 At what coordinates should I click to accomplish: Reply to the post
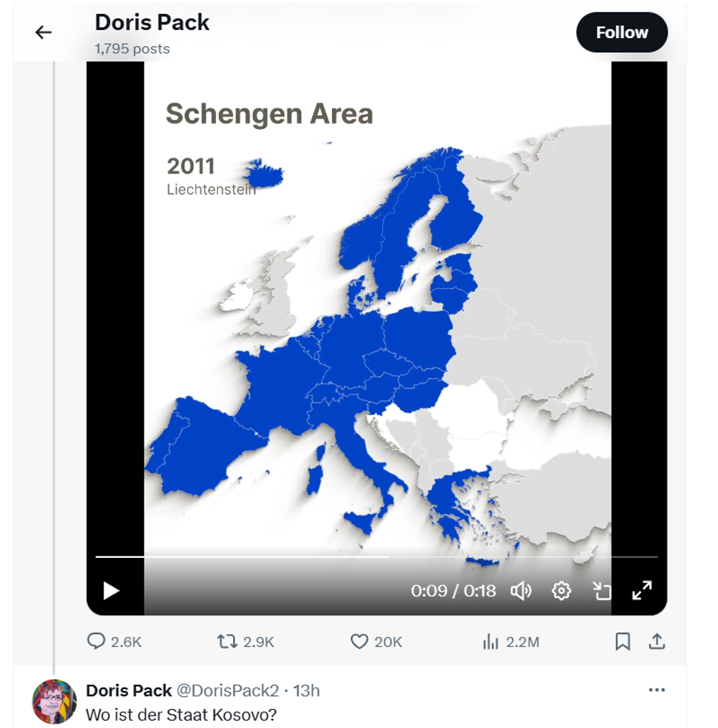click(97, 641)
